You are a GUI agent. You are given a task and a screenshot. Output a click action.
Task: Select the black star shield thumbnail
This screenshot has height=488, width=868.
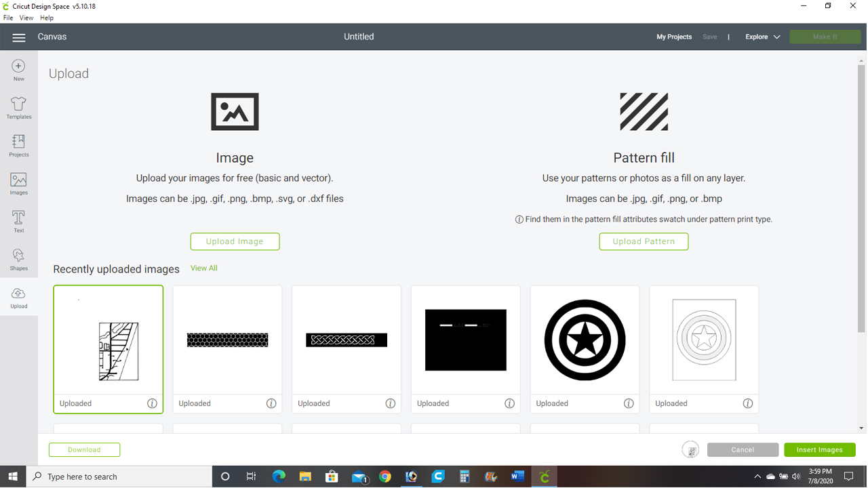(x=585, y=340)
